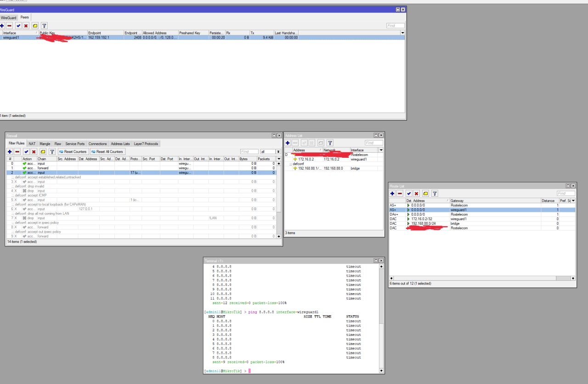The height and width of the screenshot is (384, 588).
Task: Open filter in WireGuard window toolbar
Action: pyautogui.click(x=44, y=26)
